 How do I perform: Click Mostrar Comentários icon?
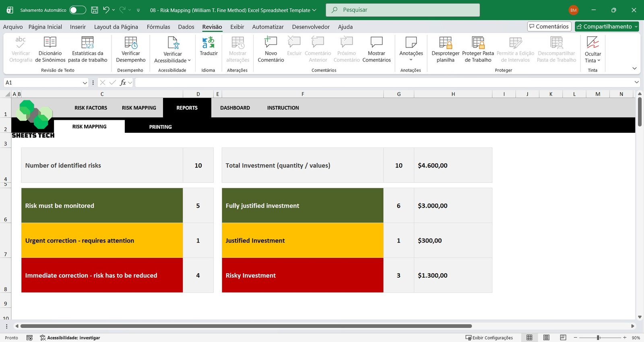click(x=376, y=43)
